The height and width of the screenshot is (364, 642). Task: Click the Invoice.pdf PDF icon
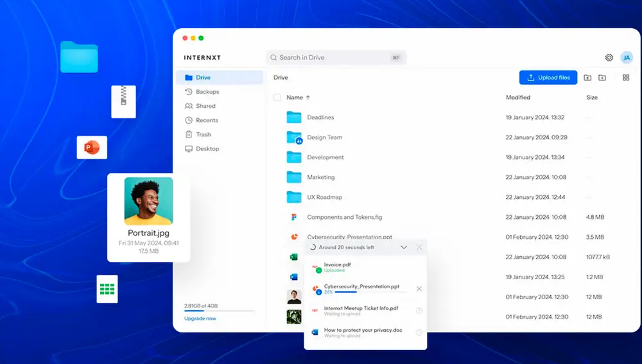(315, 267)
